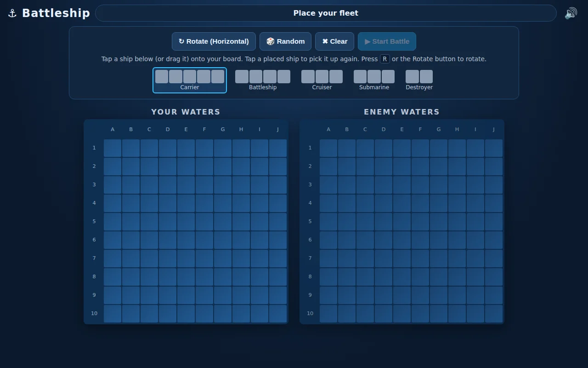Click cell A10 in Your Waters
This screenshot has height=368, width=588.
(x=113, y=314)
